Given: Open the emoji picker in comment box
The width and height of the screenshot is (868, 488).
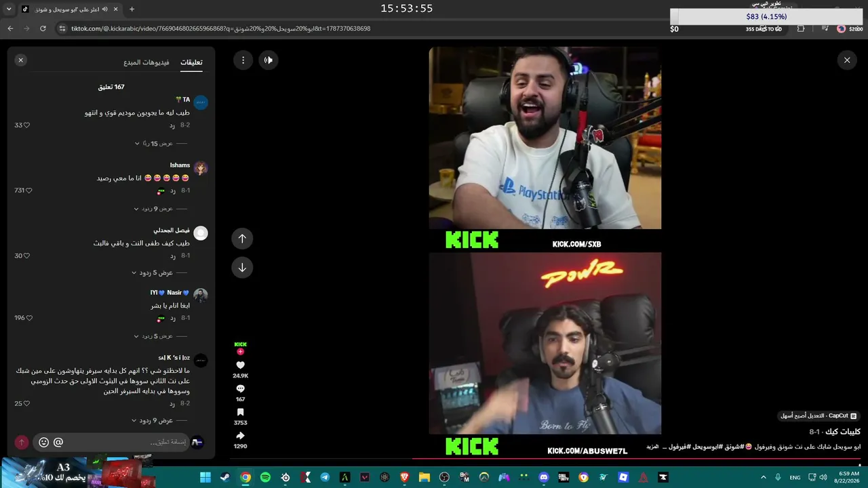Looking at the screenshot, I should click(44, 442).
